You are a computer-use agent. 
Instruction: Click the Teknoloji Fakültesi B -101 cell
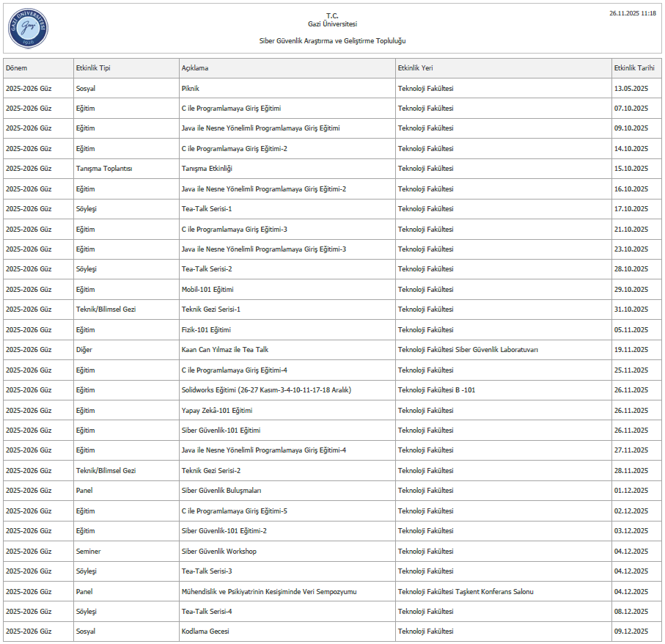436,390
